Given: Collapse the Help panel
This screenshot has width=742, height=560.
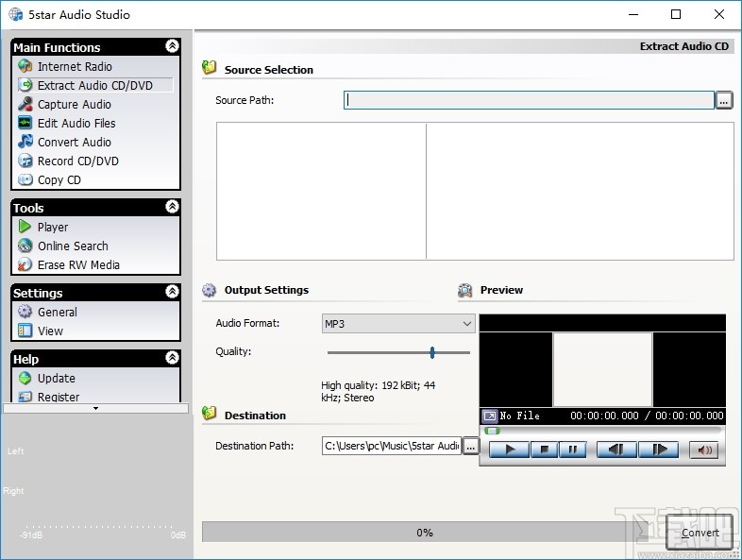Looking at the screenshot, I should [172, 357].
